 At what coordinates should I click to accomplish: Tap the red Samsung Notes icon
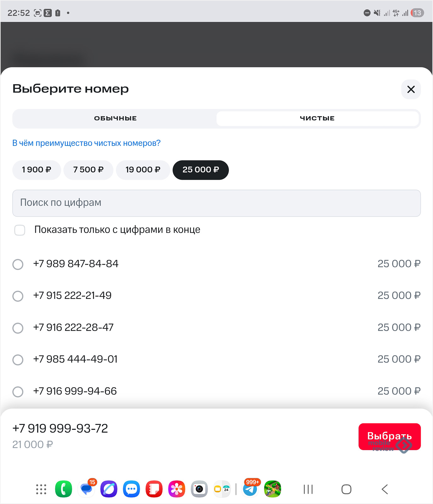click(x=154, y=489)
